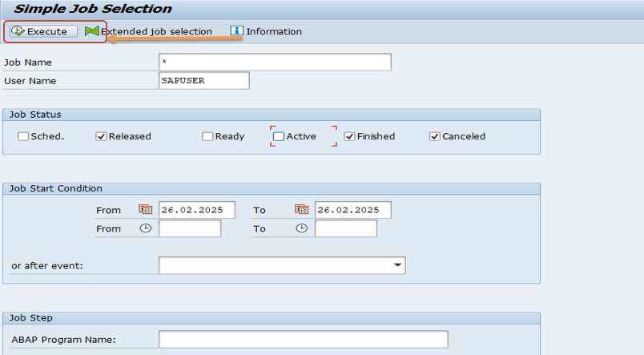644x355 pixels.
Task: Focus the User Name field containing SAPUSER
Action: pos(203,80)
